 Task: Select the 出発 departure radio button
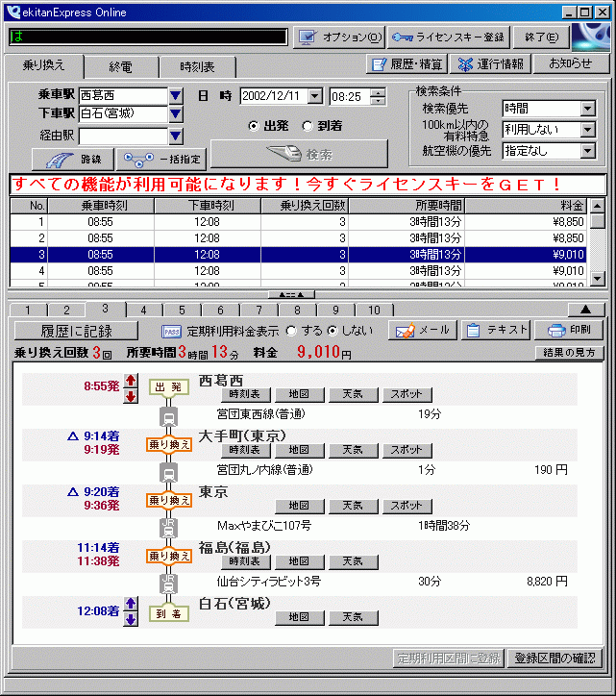(x=254, y=126)
